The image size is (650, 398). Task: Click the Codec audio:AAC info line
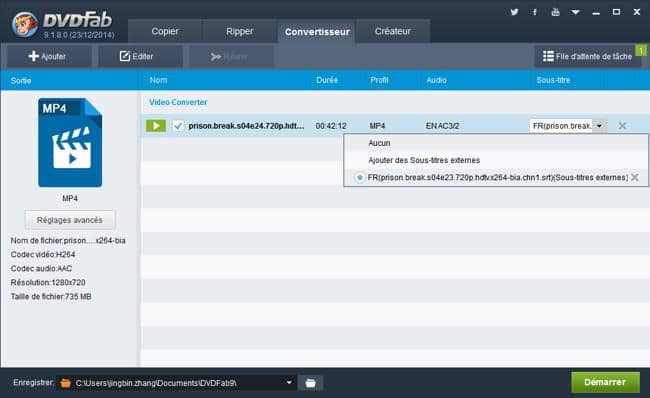tap(41, 269)
